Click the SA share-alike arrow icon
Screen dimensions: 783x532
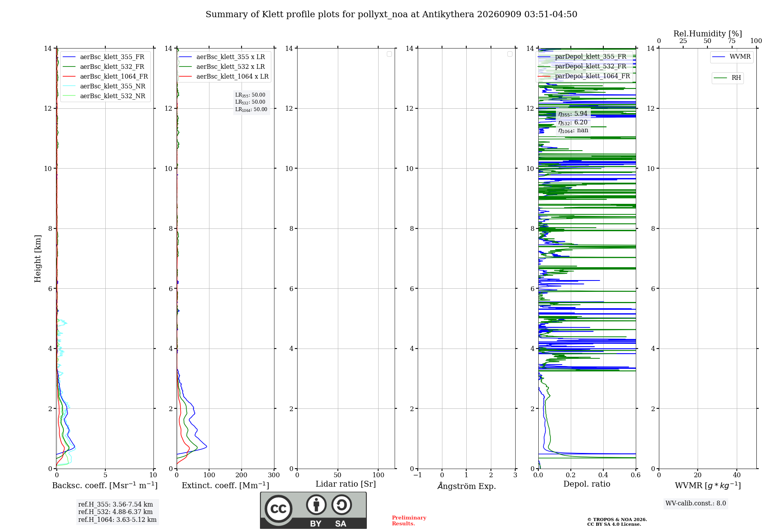click(x=341, y=505)
